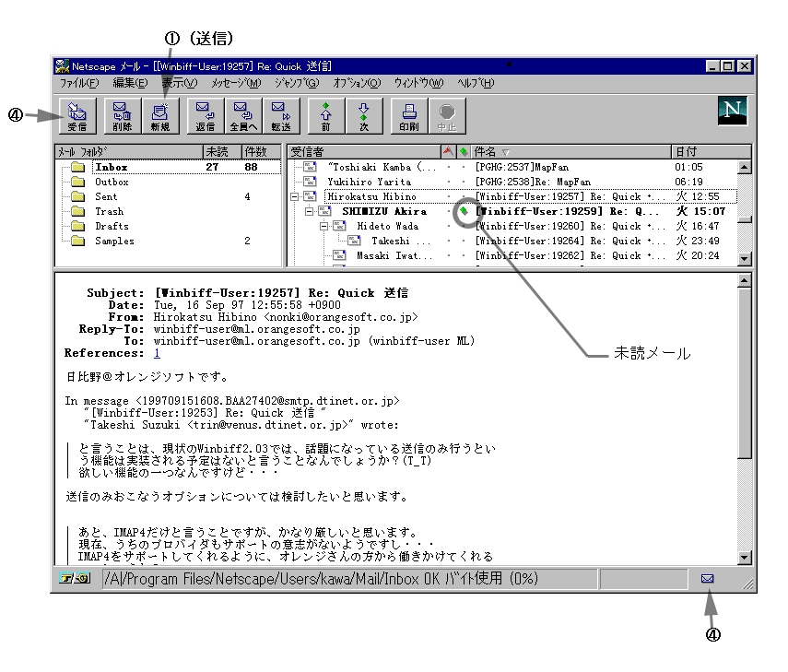Screen dimensions: 788x672
Task: Click message body scrollbar down arrow
Action: point(745,558)
